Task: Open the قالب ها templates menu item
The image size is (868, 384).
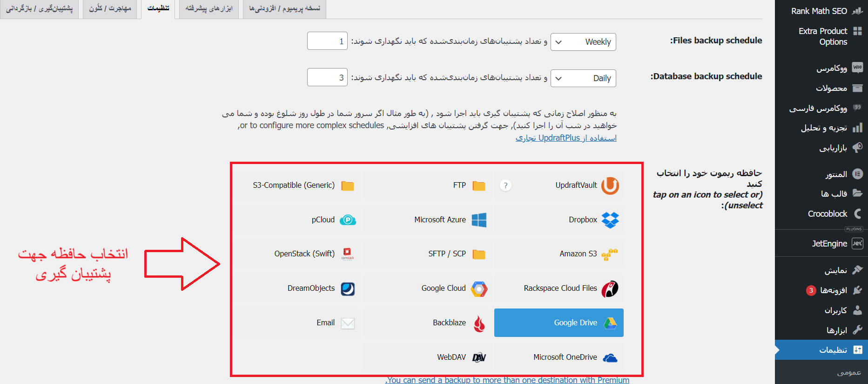Action: 821,193
